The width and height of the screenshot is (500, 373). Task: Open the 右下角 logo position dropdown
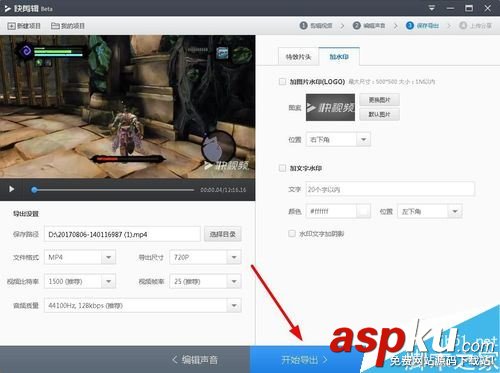click(338, 139)
